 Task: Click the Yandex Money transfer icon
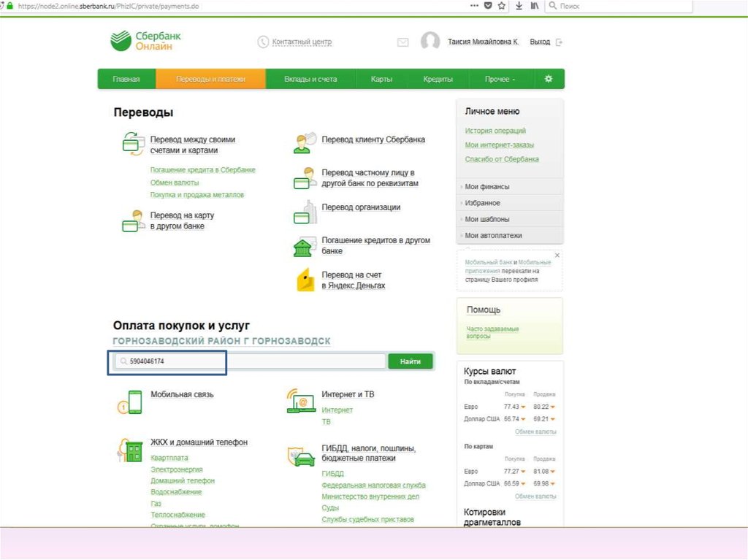click(305, 280)
